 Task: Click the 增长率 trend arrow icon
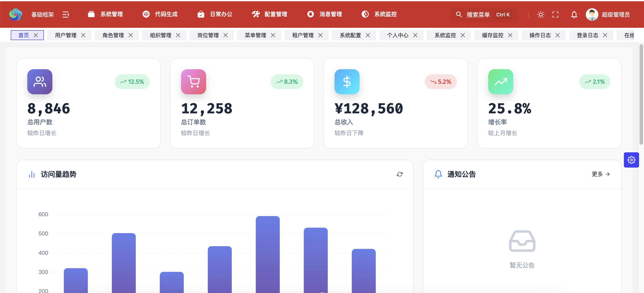pos(501,82)
